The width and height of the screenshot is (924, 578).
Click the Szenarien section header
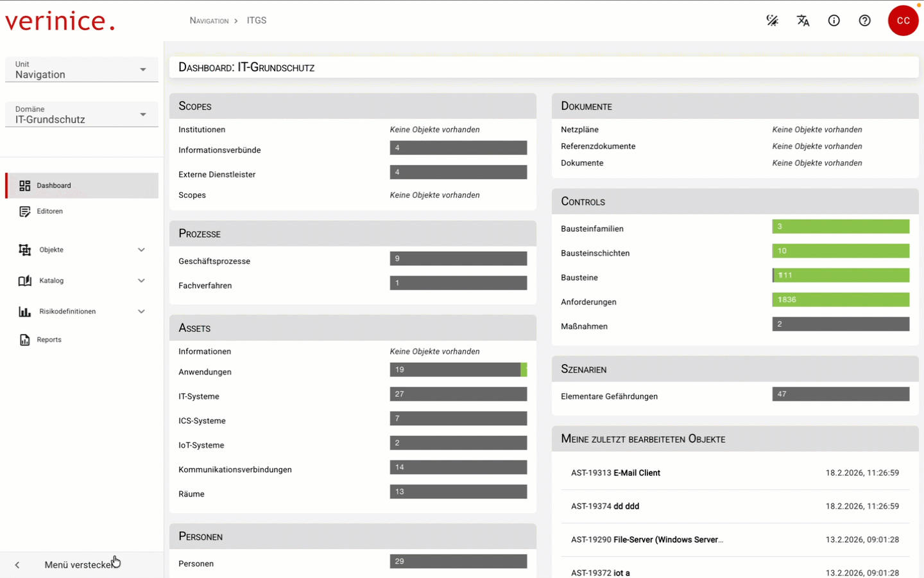735,369
